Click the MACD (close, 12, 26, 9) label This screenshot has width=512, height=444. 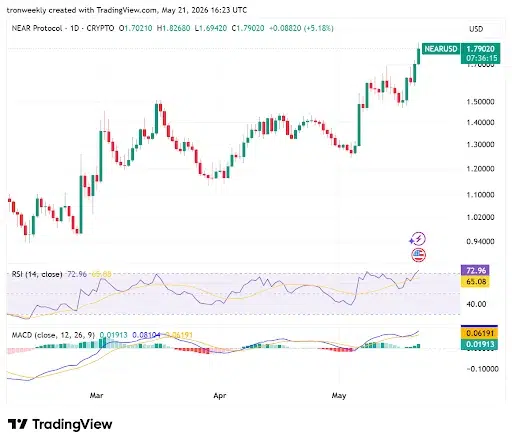pyautogui.click(x=53, y=335)
